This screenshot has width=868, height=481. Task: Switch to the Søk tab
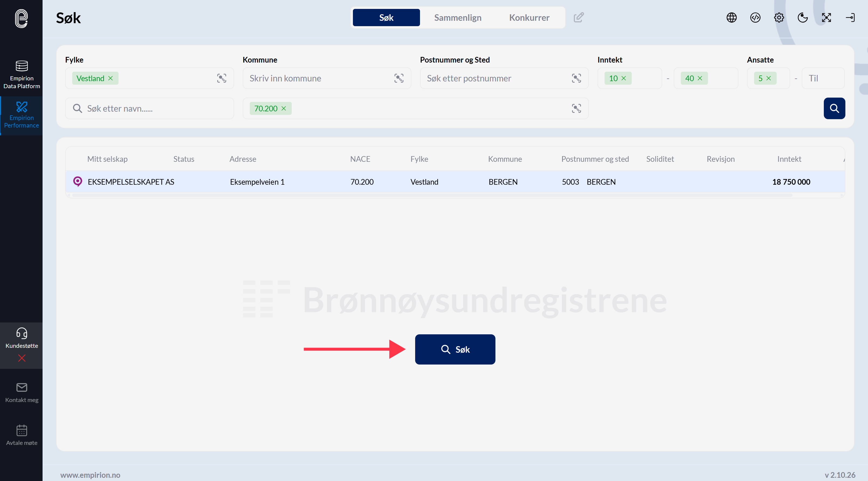(x=386, y=18)
